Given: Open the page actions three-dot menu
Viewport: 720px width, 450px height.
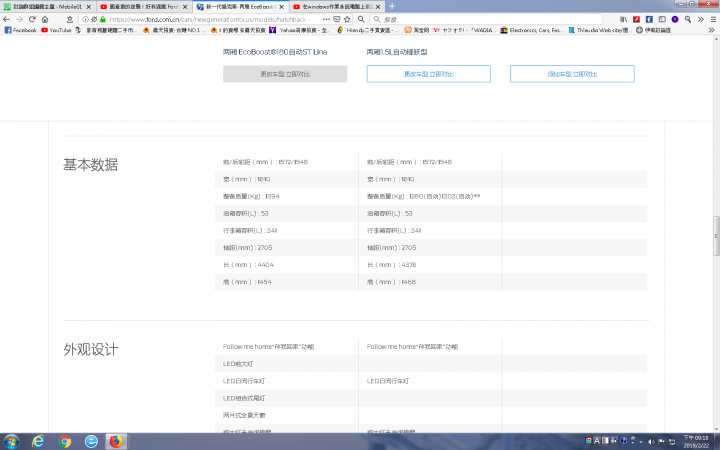Looking at the screenshot, I should (326, 19).
